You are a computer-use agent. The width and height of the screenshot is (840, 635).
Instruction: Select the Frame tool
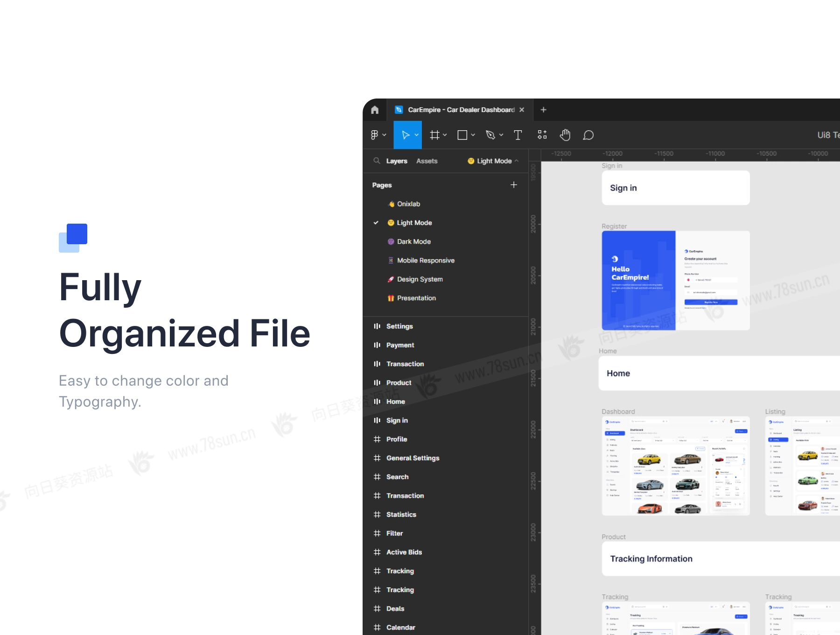pyautogui.click(x=434, y=135)
